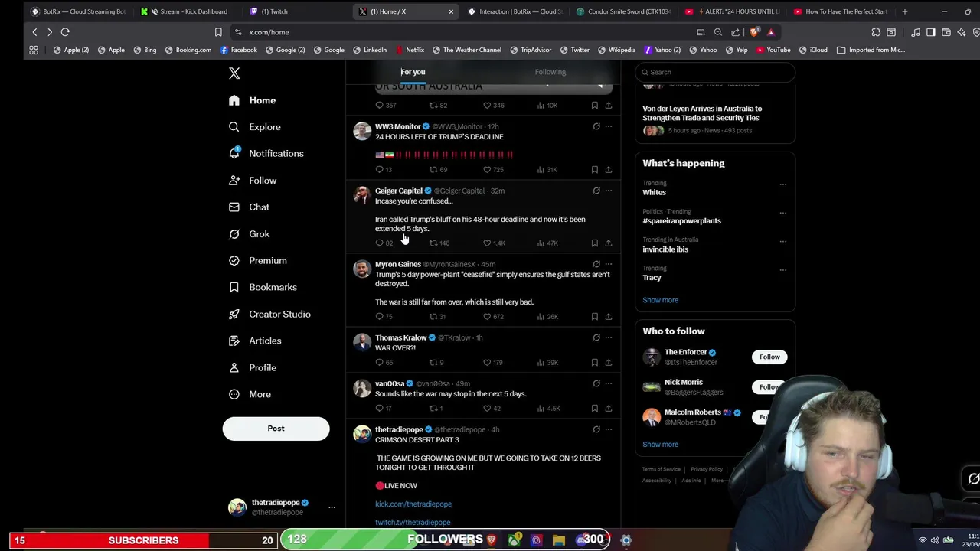This screenshot has height=551, width=980.
Task: Open the kick.com/thetradiepope link
Action: pos(413,504)
